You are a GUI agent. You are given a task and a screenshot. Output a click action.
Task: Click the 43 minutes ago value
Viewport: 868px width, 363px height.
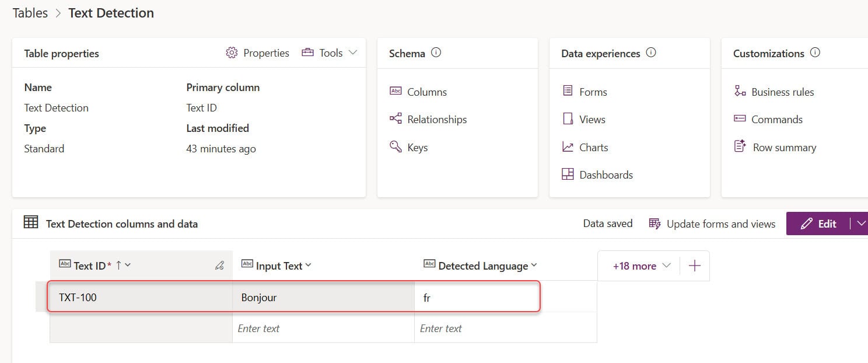tap(221, 149)
